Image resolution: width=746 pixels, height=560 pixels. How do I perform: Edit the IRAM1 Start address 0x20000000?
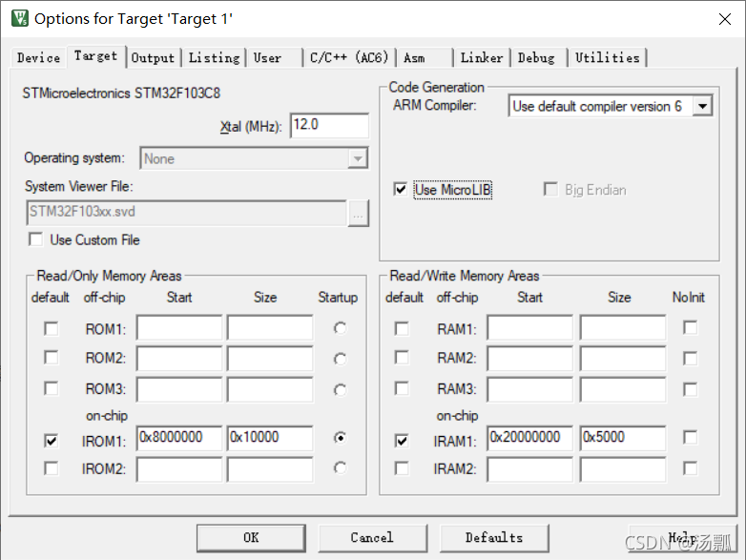click(x=529, y=438)
